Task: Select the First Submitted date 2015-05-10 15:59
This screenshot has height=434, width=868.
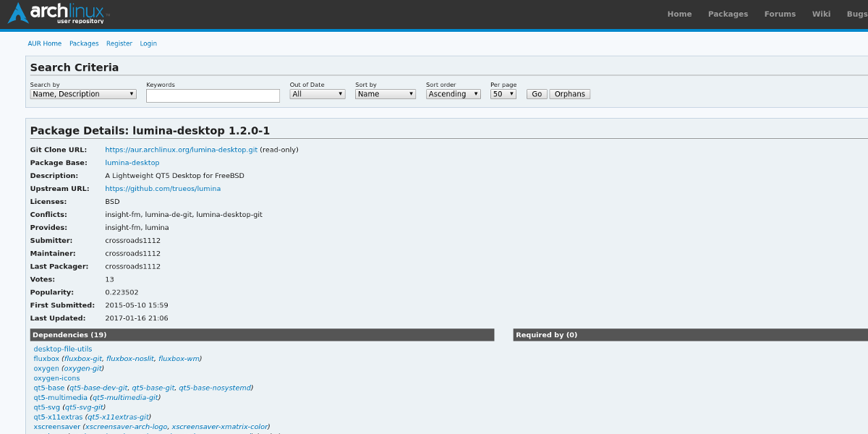Action: (x=137, y=305)
